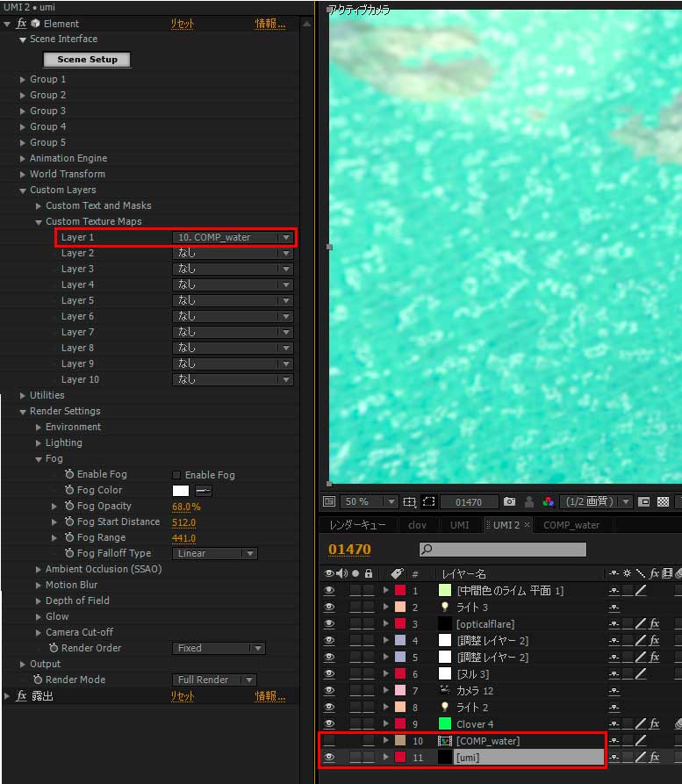Click the region of interest icon

643,502
